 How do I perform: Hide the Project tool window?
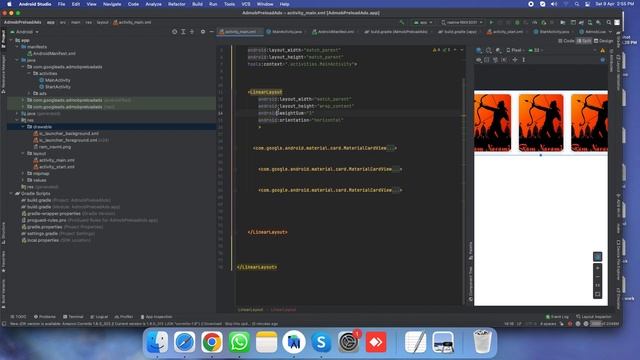pos(211,31)
